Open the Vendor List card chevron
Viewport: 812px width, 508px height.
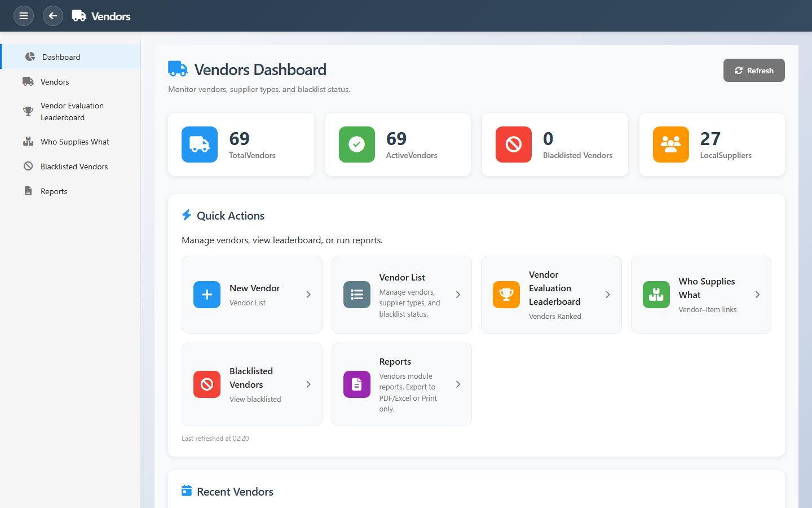pos(458,295)
